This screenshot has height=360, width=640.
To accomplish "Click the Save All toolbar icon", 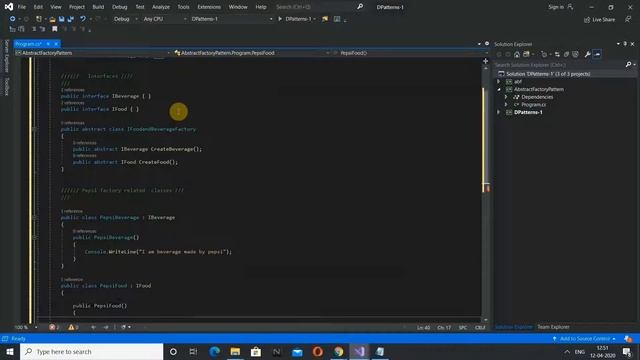I will coord(71,19).
